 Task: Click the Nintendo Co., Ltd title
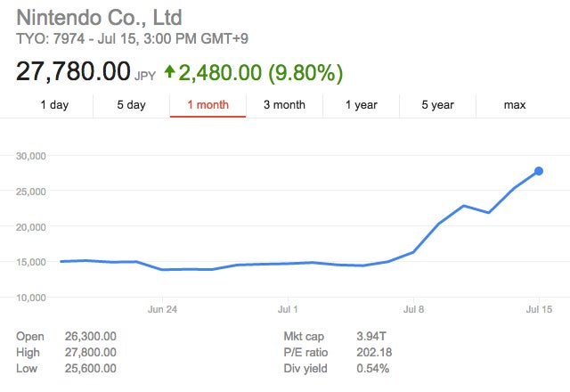[x=101, y=17]
